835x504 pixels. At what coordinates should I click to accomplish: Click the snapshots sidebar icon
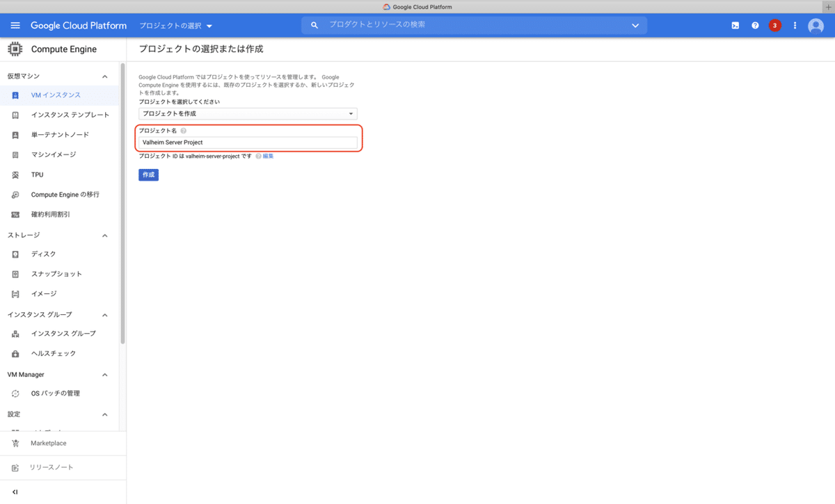click(x=15, y=274)
